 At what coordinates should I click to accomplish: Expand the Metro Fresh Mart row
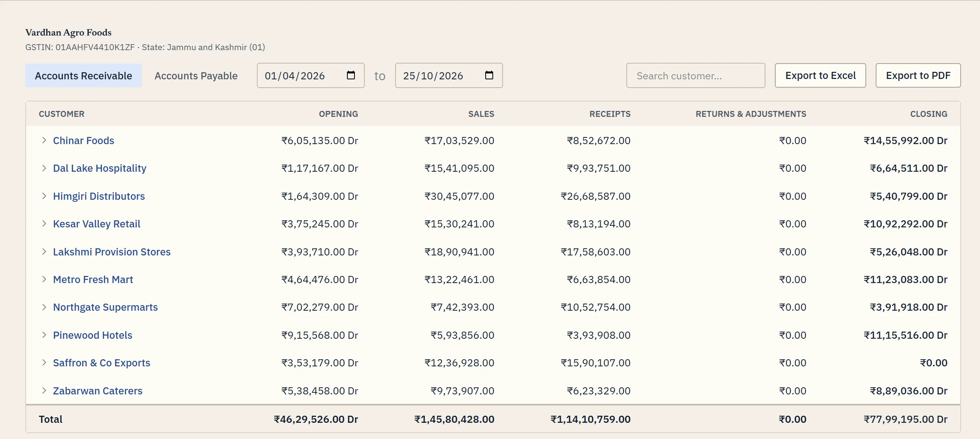tap(44, 279)
